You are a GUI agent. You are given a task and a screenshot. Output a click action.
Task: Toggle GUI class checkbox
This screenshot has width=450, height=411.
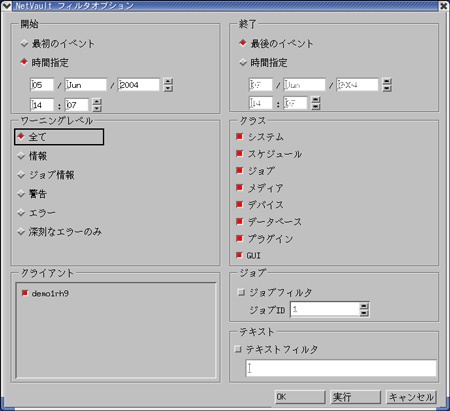coord(239,255)
